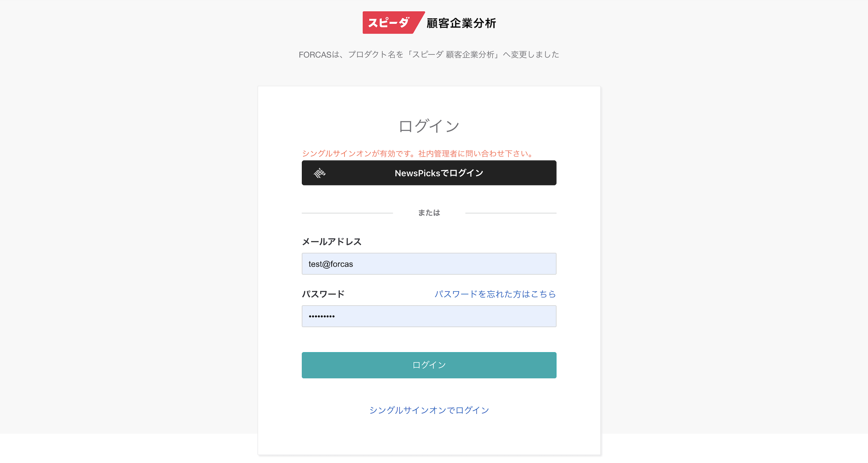Click the masked password dots
Viewport: 868px width, 463px height.
322,316
